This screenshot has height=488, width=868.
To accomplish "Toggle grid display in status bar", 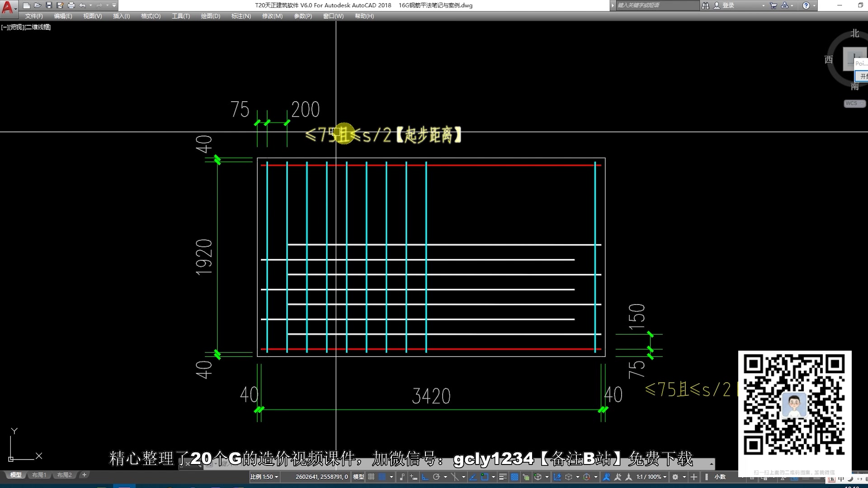I will 371,477.
